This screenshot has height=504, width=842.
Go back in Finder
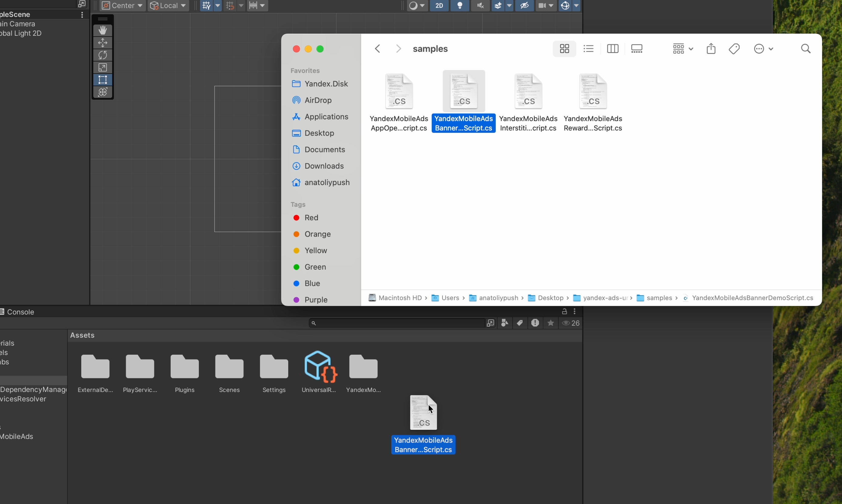tap(378, 49)
